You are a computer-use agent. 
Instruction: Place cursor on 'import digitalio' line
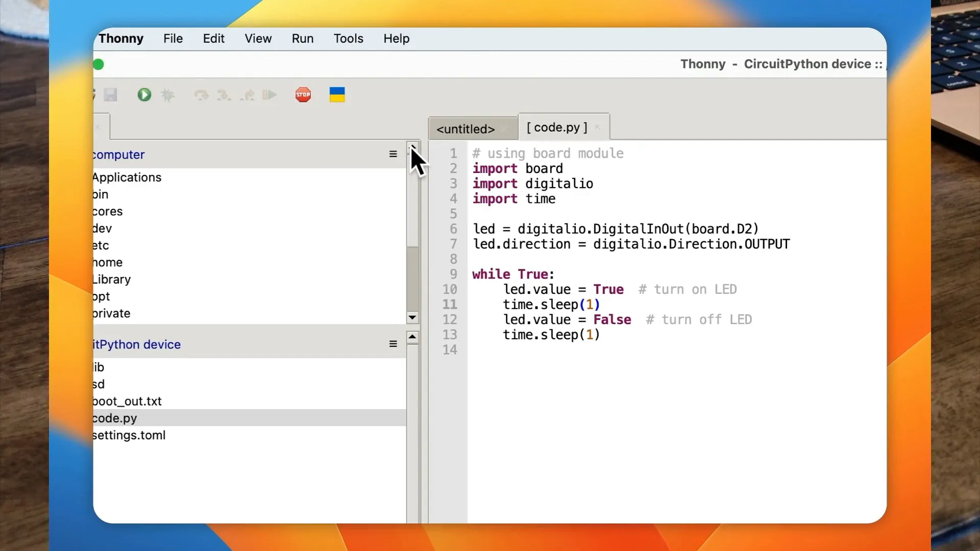point(532,184)
